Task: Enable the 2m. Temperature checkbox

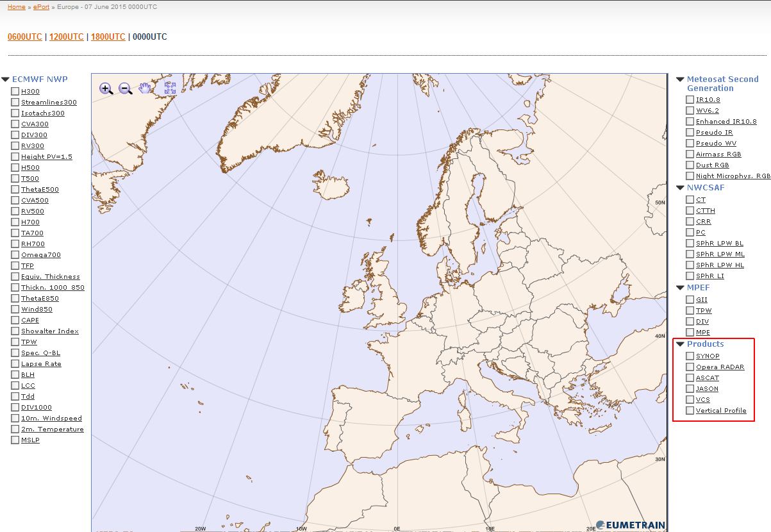Action: (15, 429)
